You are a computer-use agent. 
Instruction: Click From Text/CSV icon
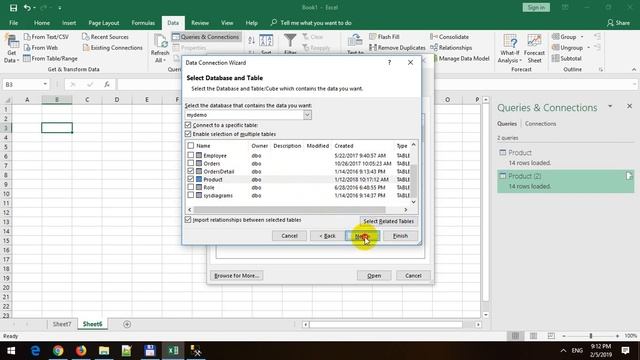pos(27,37)
